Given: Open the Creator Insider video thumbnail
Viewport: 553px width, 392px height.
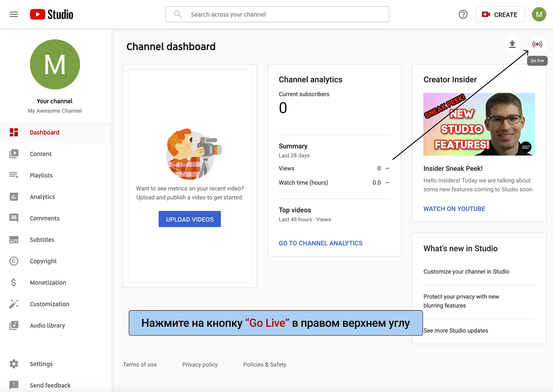Looking at the screenshot, I should tap(479, 124).
